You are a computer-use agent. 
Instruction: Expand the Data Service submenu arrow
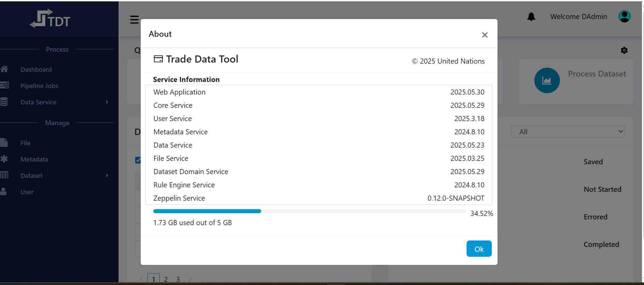point(107,102)
